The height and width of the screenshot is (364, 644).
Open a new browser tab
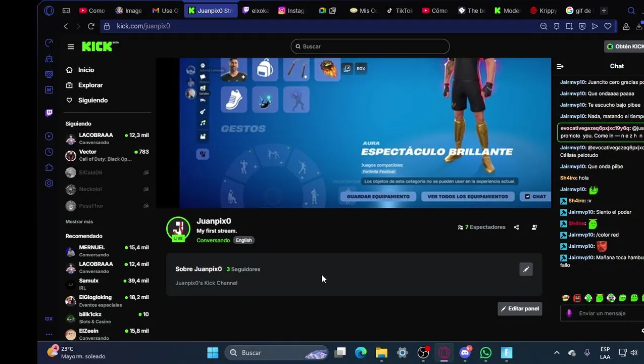604,11
